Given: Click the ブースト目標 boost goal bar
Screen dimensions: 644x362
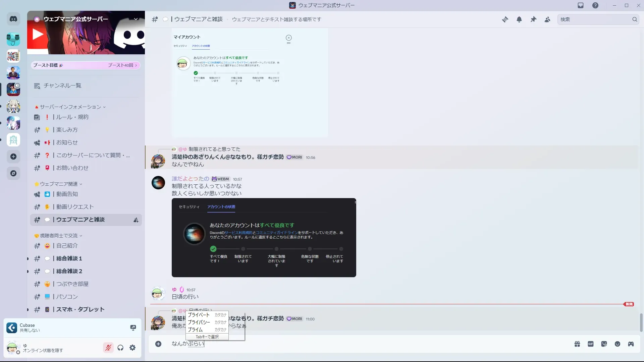Looking at the screenshot, I should pos(85,65).
